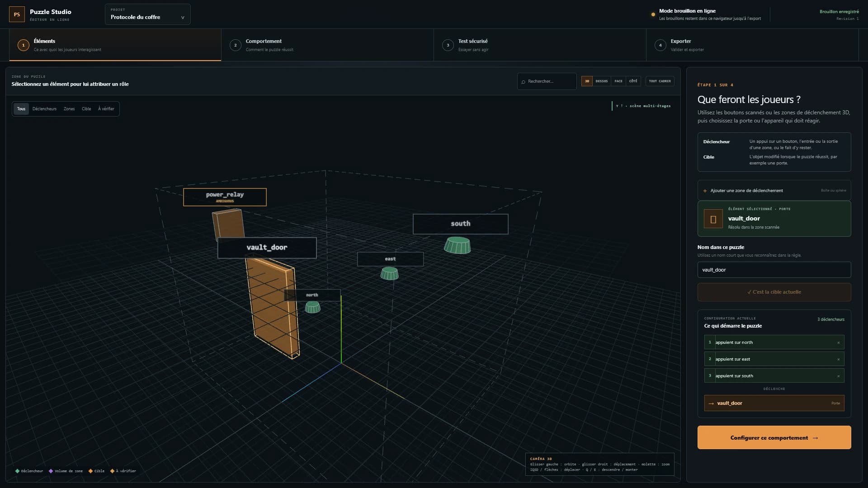Screen dimensions: 868x488
Task: Switch viewport to Dessus view
Action: (x=601, y=81)
